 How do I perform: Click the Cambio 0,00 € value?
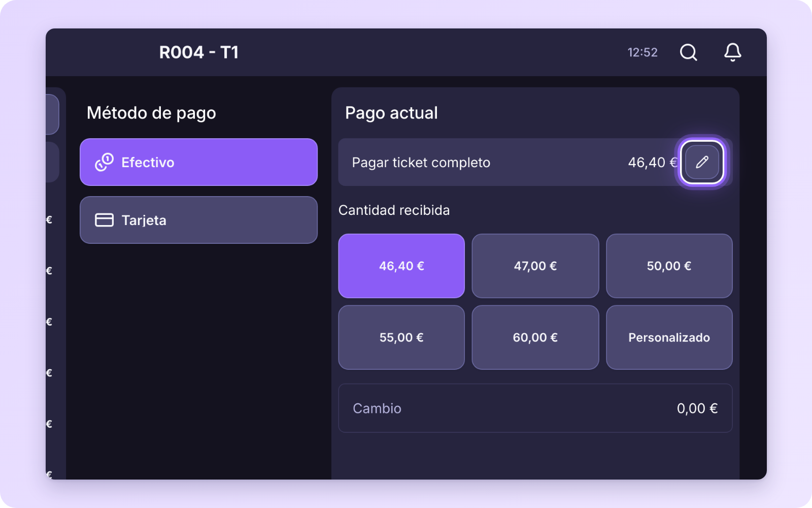click(x=697, y=408)
